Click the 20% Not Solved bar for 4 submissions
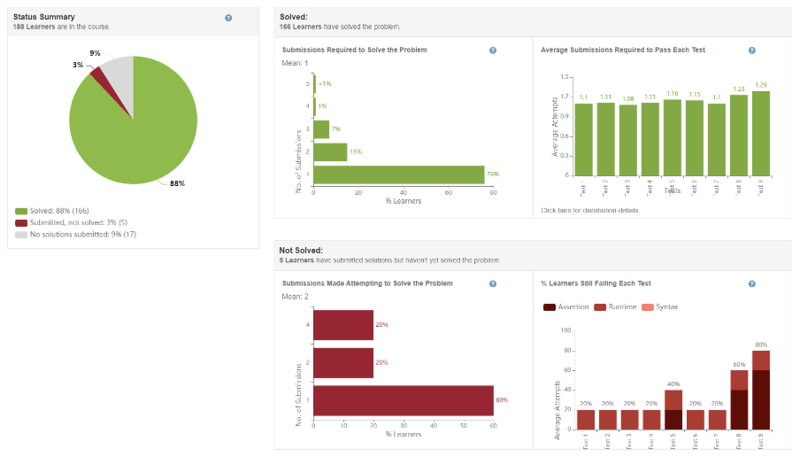The image size is (800, 457). pos(343,325)
